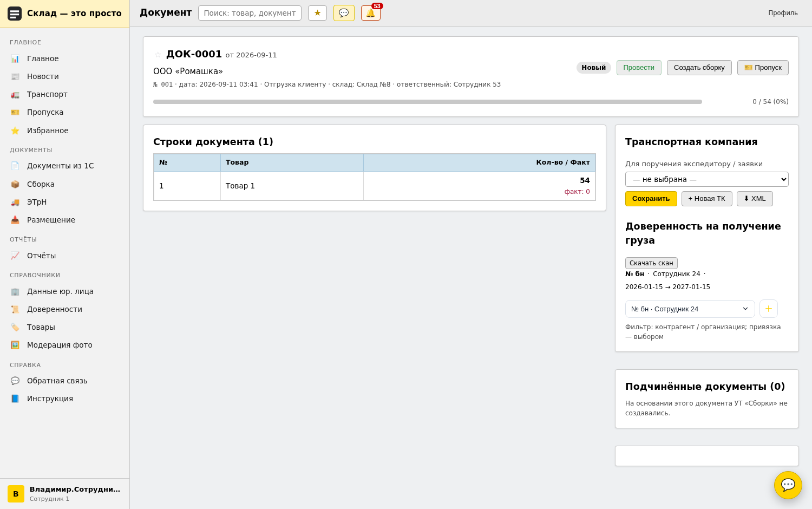Focus the search товар, документ field
The image size is (812, 509).
pos(250,13)
